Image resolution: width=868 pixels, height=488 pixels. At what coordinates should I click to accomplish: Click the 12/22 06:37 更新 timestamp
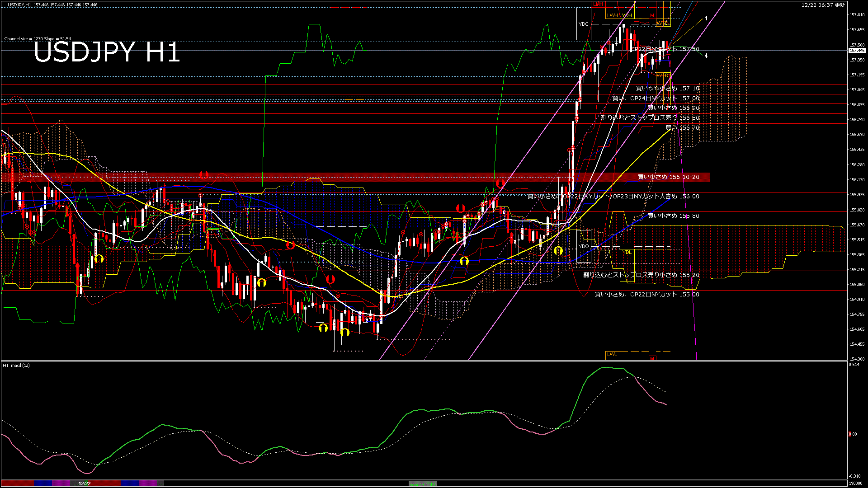click(823, 5)
